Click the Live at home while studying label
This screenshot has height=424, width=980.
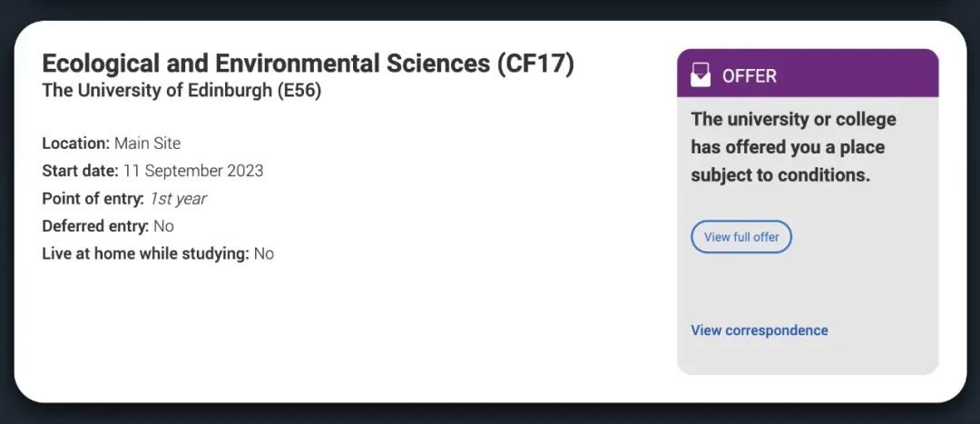[x=145, y=254]
